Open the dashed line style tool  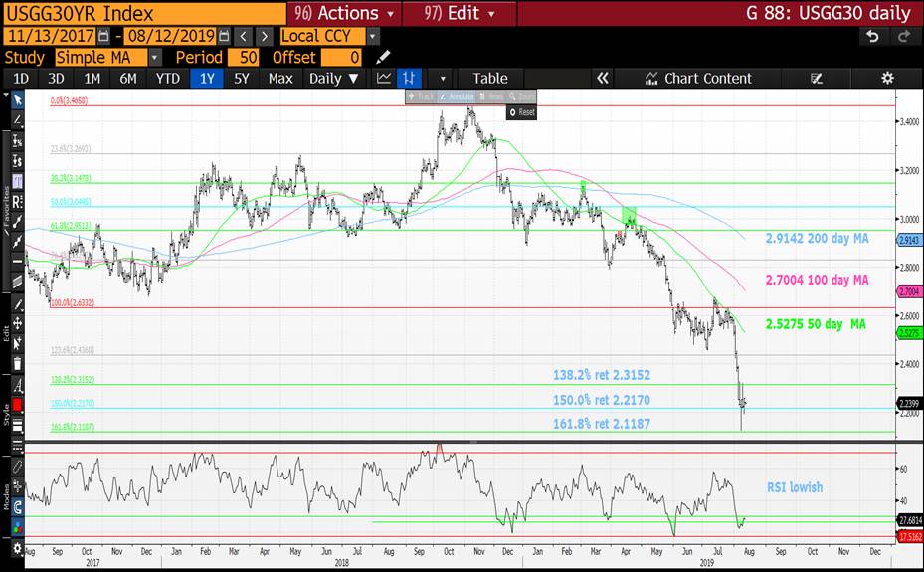[18, 447]
